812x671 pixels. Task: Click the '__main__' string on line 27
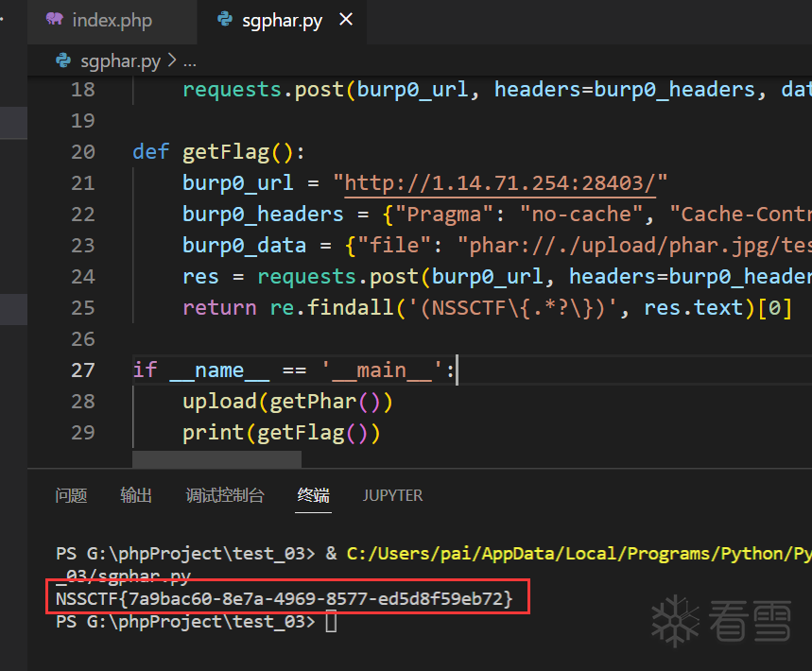tap(382, 370)
